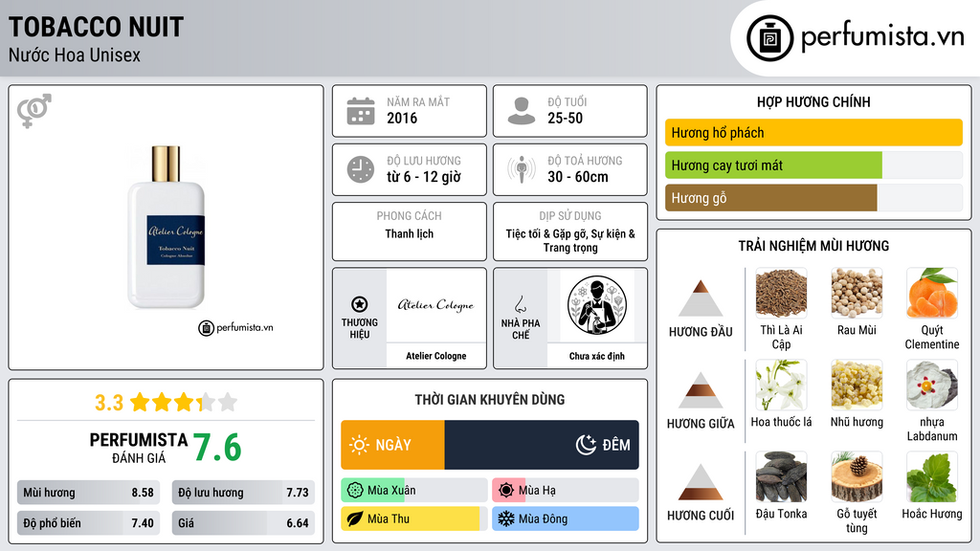980x551 pixels.
Task: Click the Hoắc Hương note image
Action: (932, 476)
